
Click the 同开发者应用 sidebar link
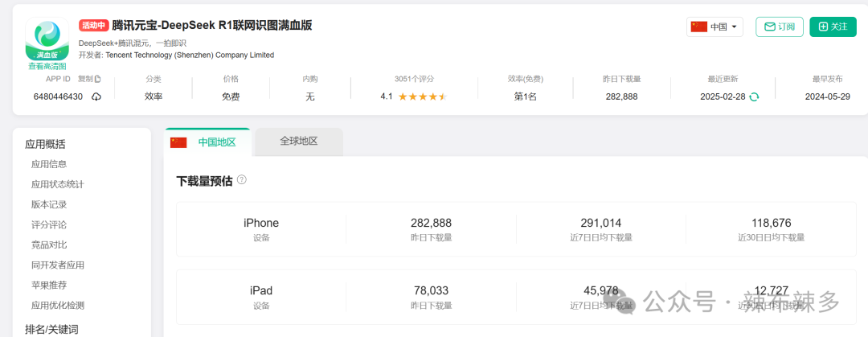tap(57, 265)
